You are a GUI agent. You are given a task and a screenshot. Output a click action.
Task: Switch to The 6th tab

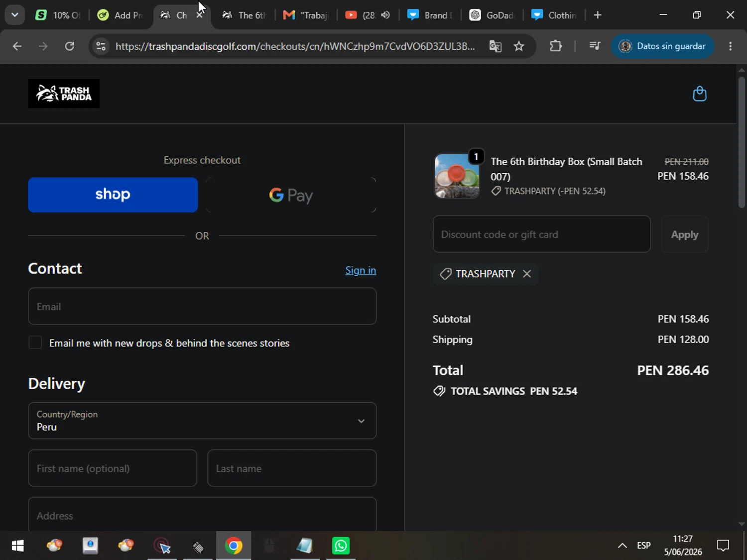[x=245, y=15]
